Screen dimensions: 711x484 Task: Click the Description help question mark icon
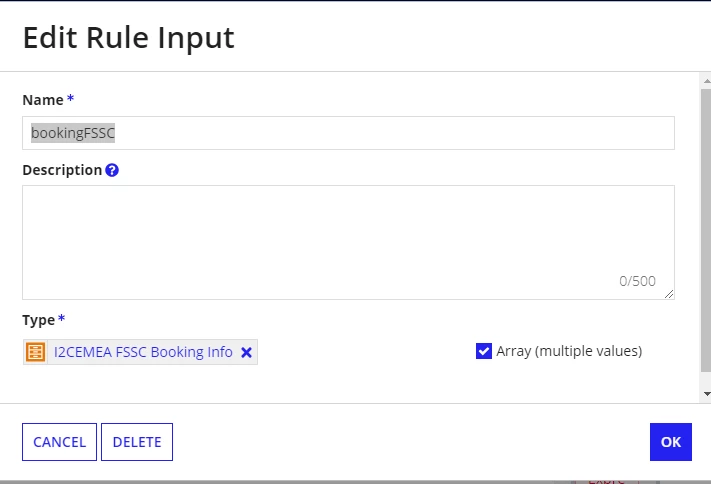point(112,170)
